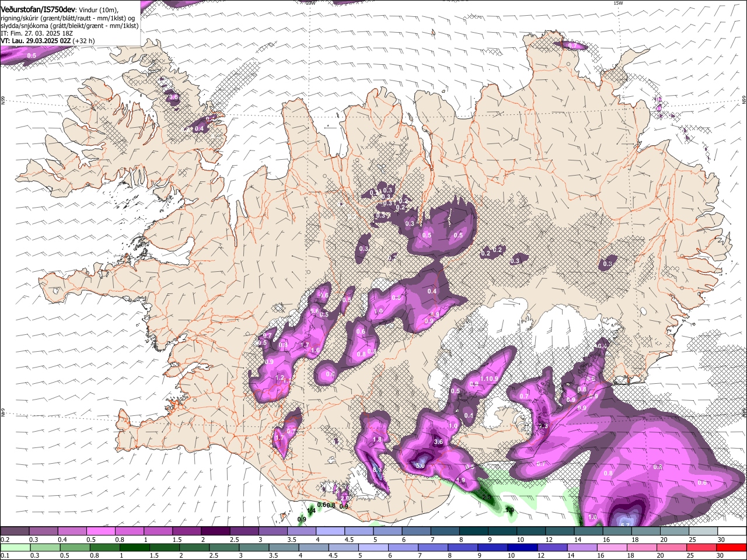747x560 pixels.
Task: Pick the 1 darkest green swatch in the lower scale
Action: coord(134,547)
